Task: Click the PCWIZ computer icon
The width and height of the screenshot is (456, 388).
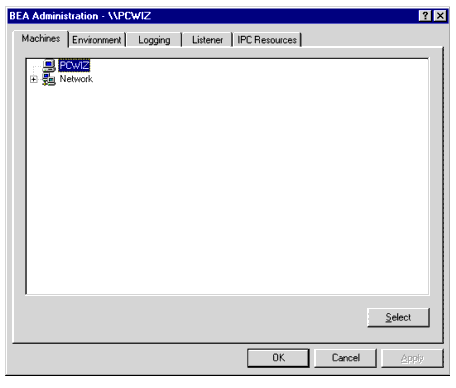Action: [x=49, y=65]
